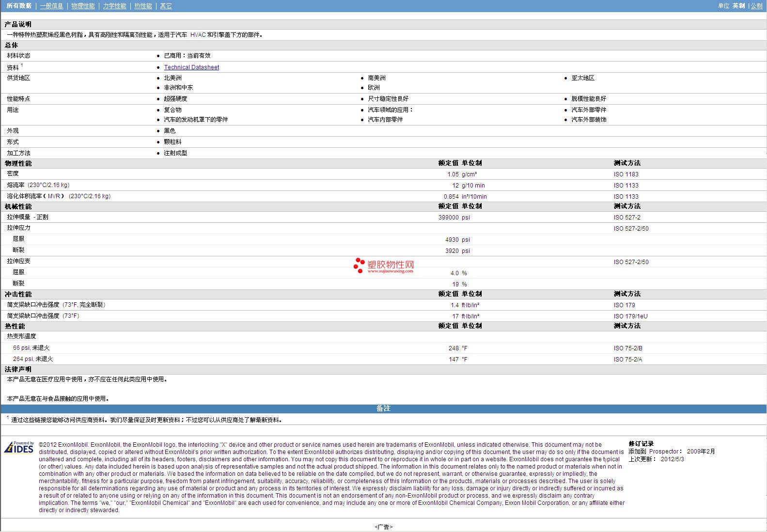The width and height of the screenshot is (767, 532).
Task: Click break stress value 3920
Action: 452,251
